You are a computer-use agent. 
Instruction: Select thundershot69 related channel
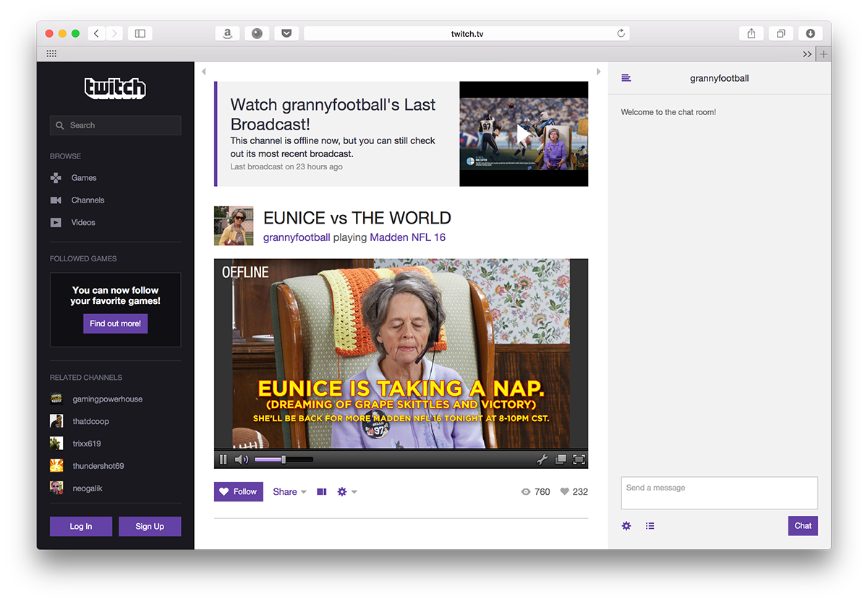tap(98, 466)
